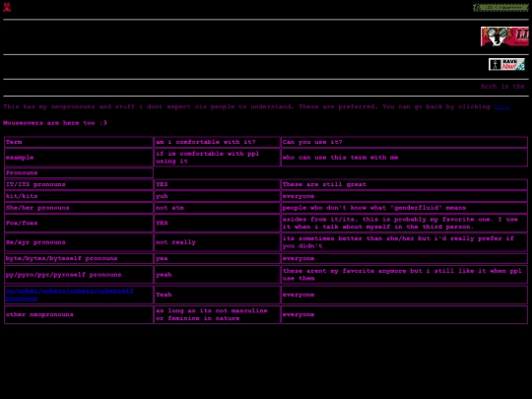This screenshot has width=532, height=399.
Task: Click 'these arent my favorite anymore' cell
Action: point(405,275)
